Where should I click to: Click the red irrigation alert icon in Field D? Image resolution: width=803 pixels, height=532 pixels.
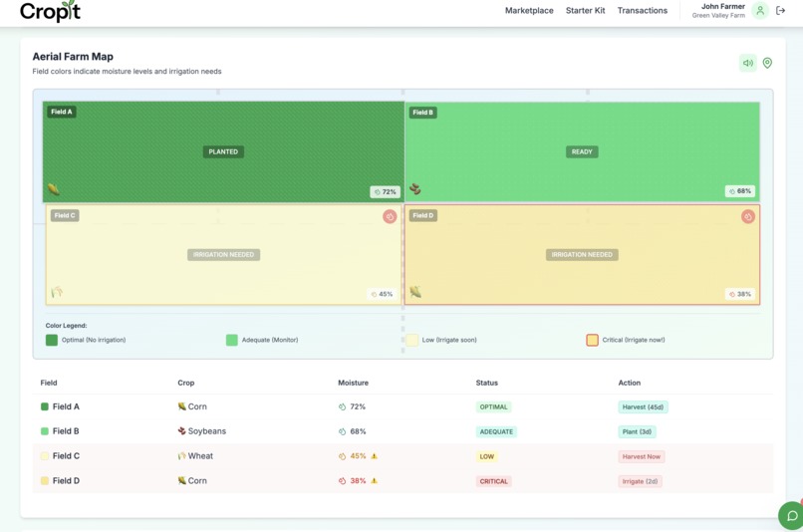(748, 216)
